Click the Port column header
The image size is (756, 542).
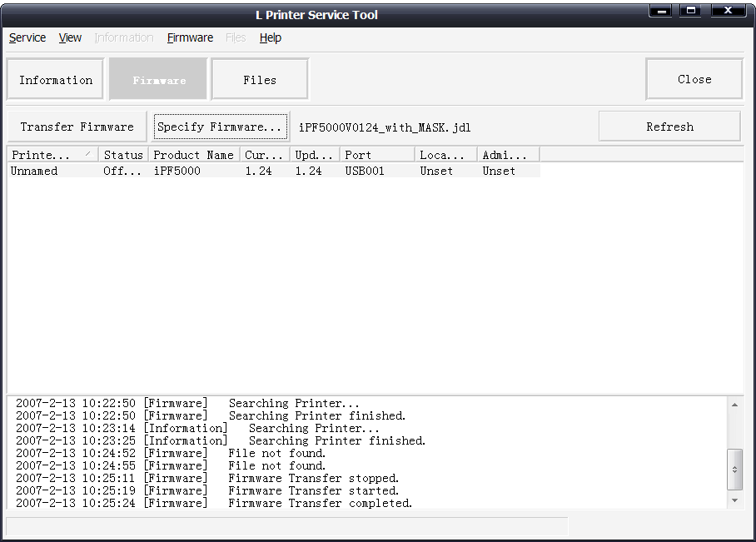click(377, 155)
